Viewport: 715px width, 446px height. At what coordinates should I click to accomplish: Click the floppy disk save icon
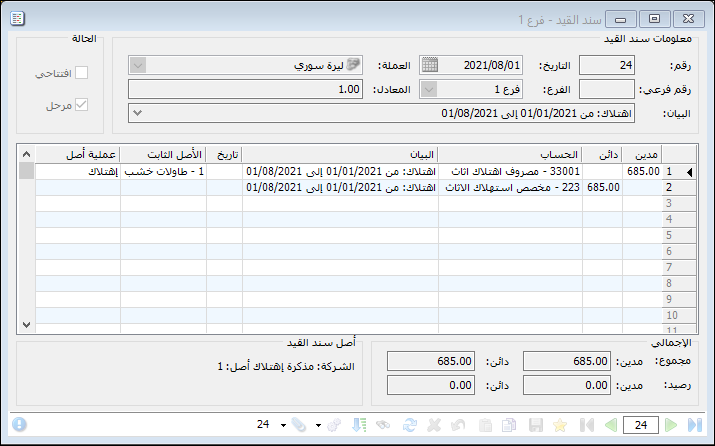point(536,425)
